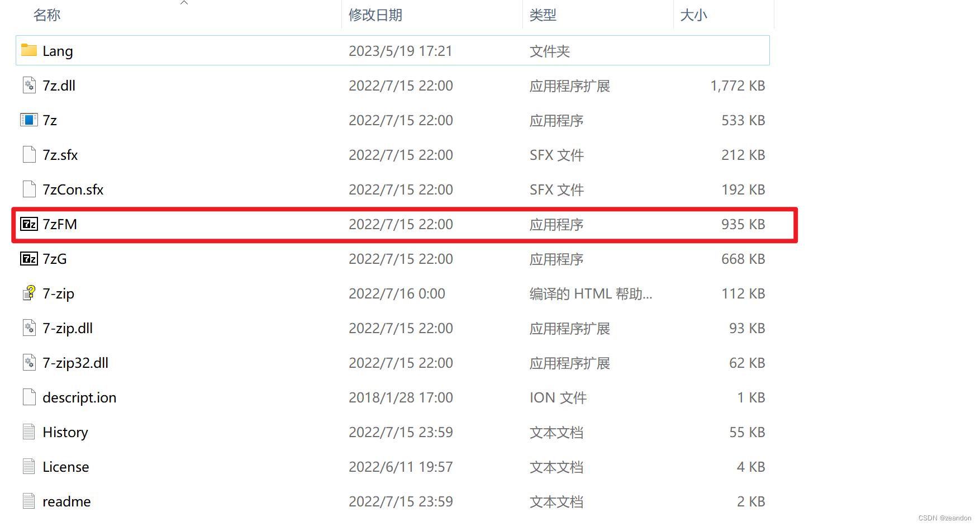Click the 1 KB size cell
Screen dimensions: 980x526
(751, 397)
